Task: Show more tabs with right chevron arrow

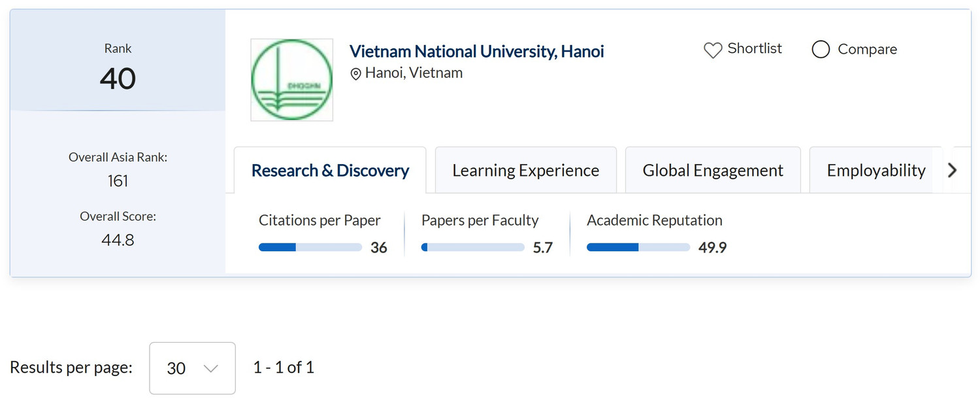Action: click(952, 170)
